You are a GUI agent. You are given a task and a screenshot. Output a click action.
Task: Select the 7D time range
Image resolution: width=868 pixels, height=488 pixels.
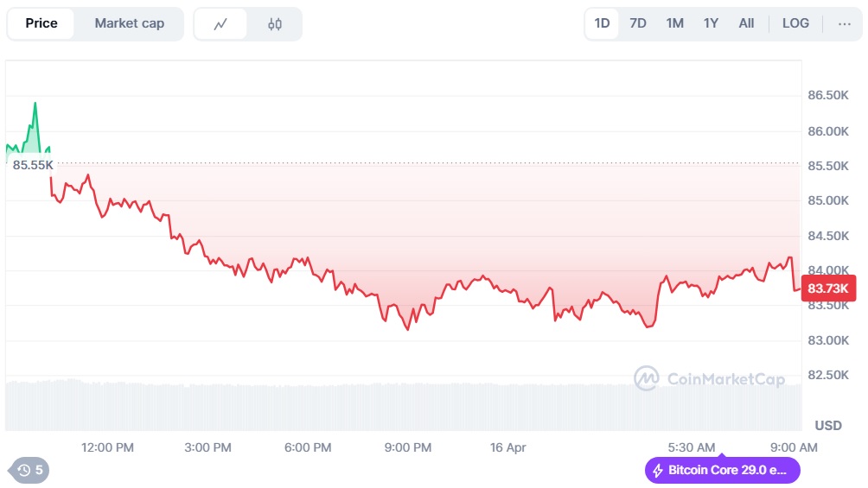coord(638,23)
